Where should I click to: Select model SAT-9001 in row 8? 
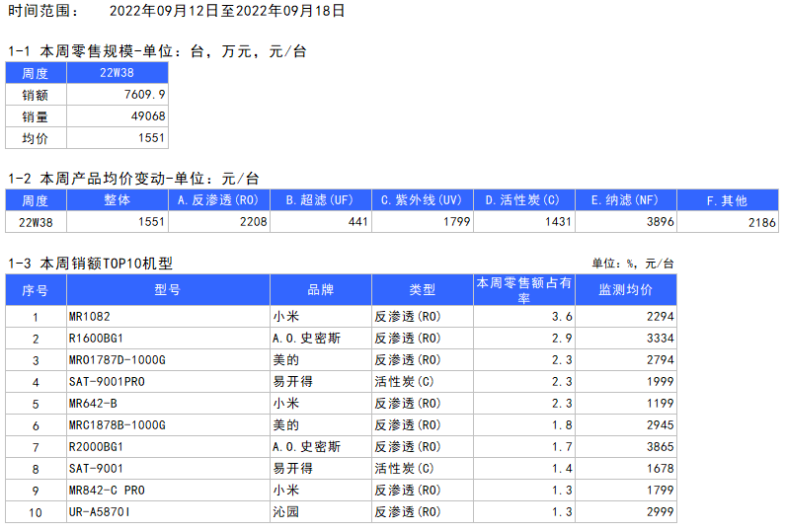(96, 469)
